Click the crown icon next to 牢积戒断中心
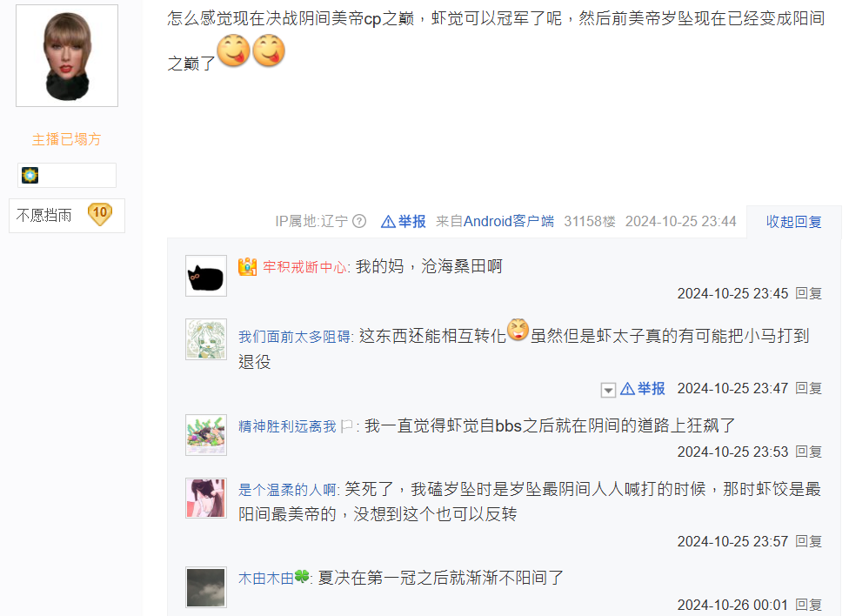This screenshot has height=616, width=849. pyautogui.click(x=247, y=266)
